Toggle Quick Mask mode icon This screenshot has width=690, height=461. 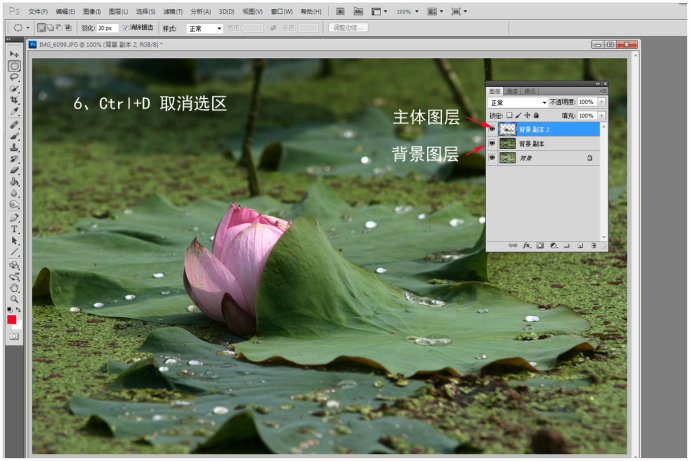[x=14, y=337]
